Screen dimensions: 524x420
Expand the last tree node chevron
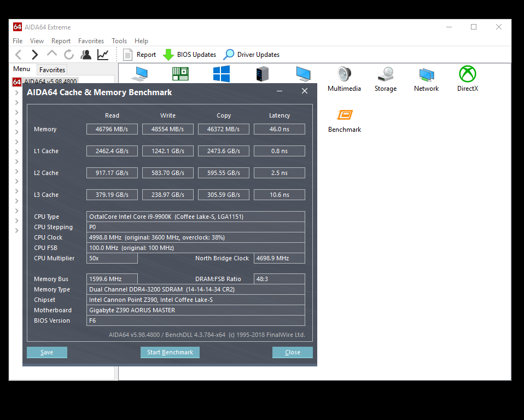coord(17,231)
